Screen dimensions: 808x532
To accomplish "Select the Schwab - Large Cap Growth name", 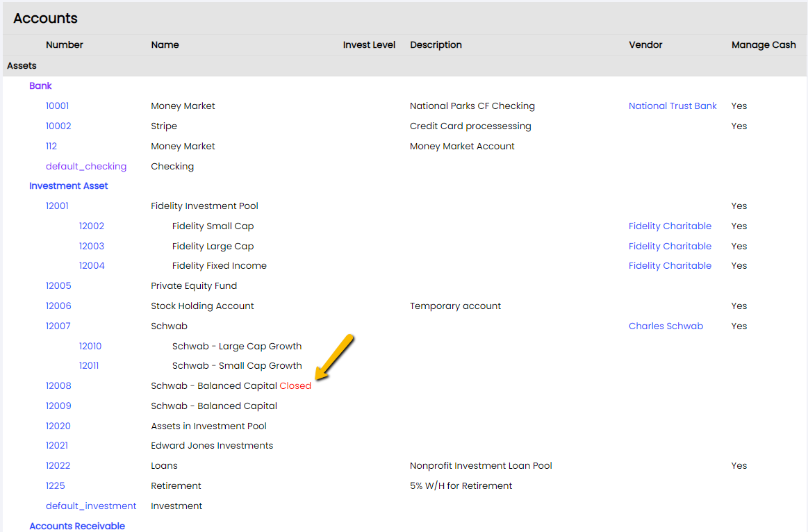I will [x=237, y=346].
